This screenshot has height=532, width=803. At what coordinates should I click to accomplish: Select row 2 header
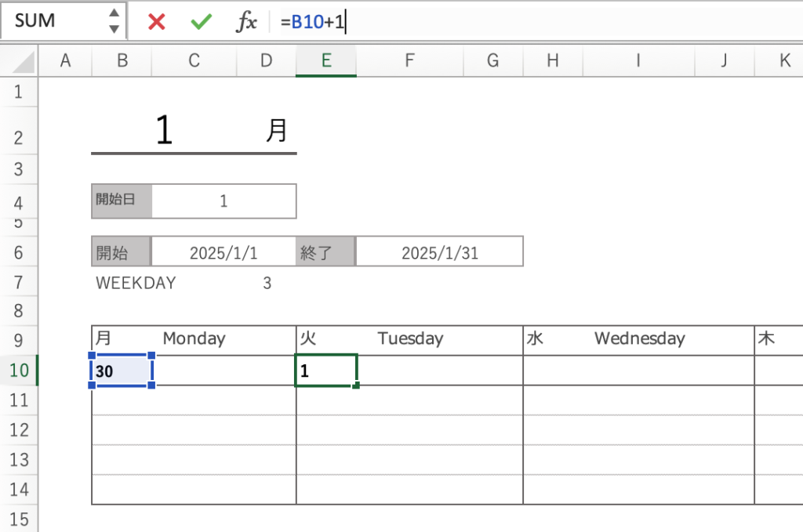pos(18,137)
